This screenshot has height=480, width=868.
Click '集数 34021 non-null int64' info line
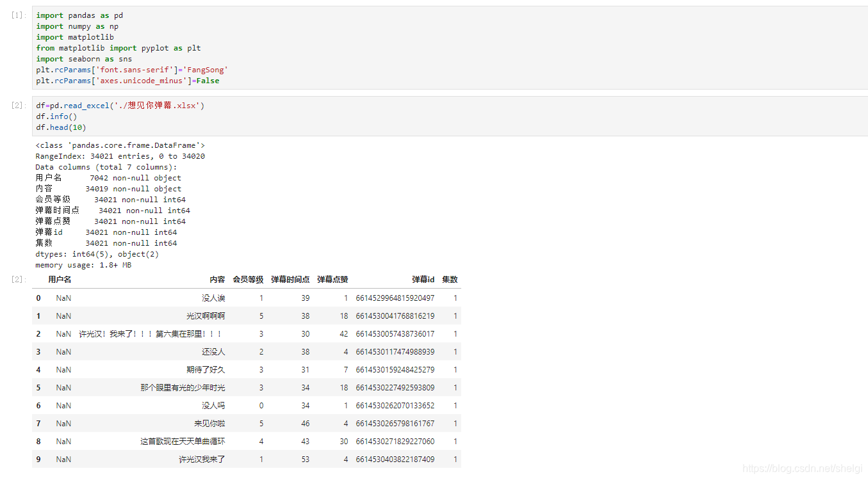[106, 243]
